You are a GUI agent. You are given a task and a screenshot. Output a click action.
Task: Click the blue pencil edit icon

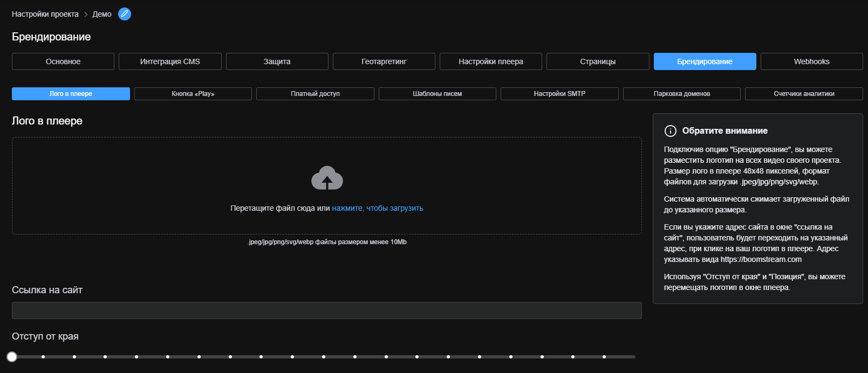125,14
